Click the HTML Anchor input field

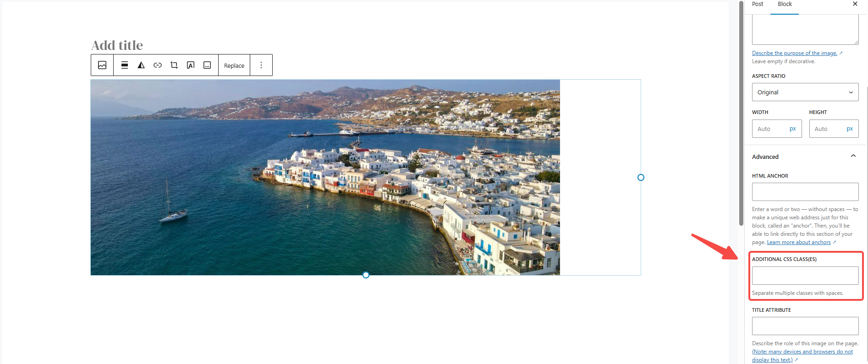(x=805, y=192)
